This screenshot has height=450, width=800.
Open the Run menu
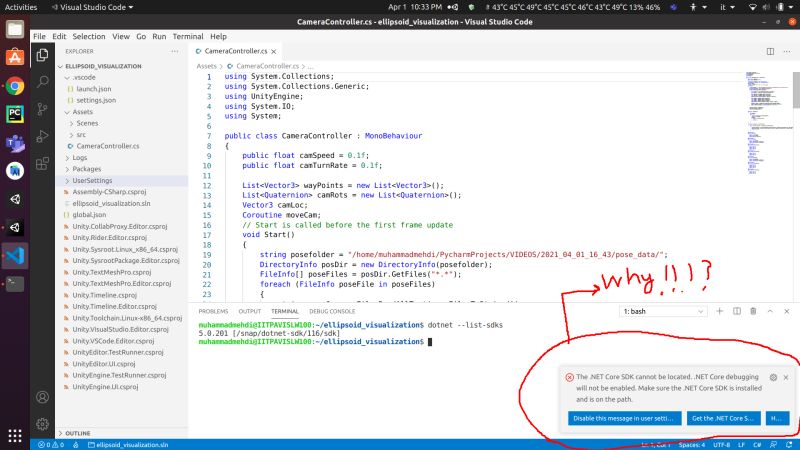(x=159, y=37)
